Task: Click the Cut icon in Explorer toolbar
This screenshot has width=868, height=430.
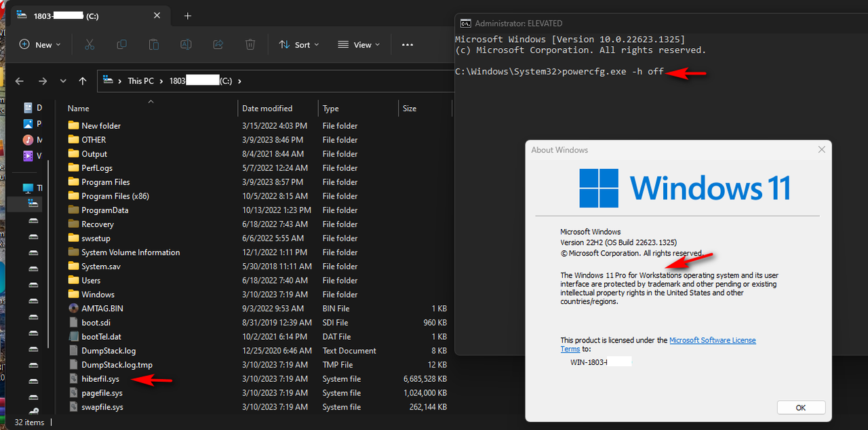Action: point(90,45)
